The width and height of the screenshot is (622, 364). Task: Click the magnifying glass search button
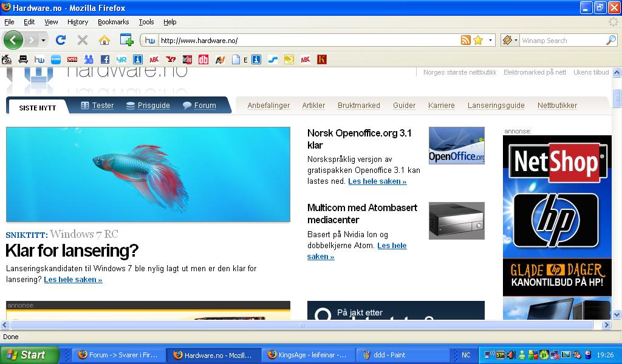tap(611, 40)
